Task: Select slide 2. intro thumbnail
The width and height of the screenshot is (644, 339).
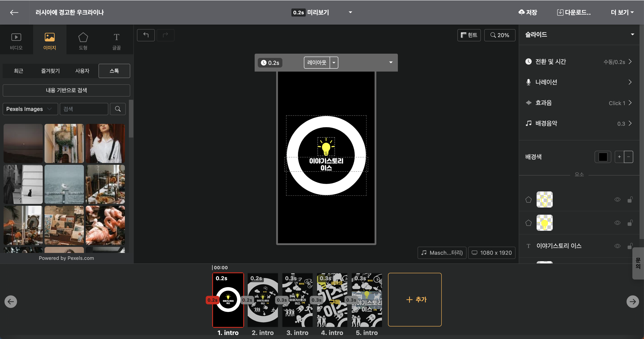Action: click(x=263, y=300)
